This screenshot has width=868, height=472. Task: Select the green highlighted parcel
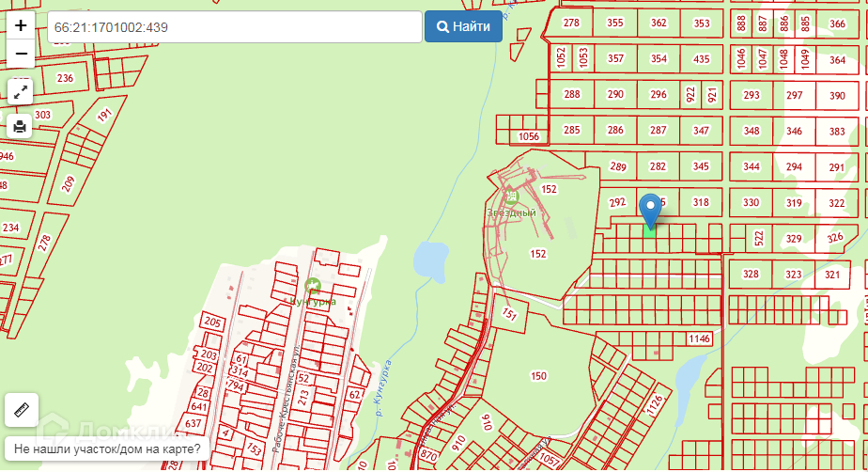coord(649,231)
